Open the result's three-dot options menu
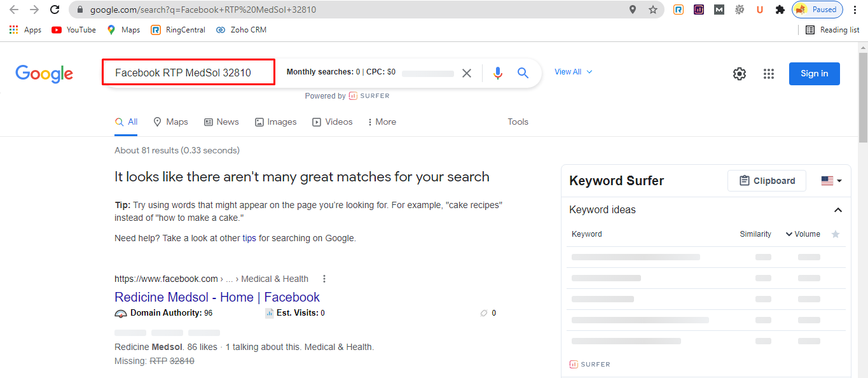Image resolution: width=868 pixels, height=378 pixels. tap(324, 279)
